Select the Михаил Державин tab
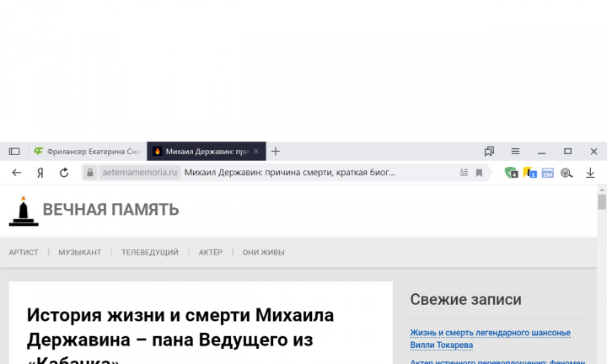 point(207,152)
